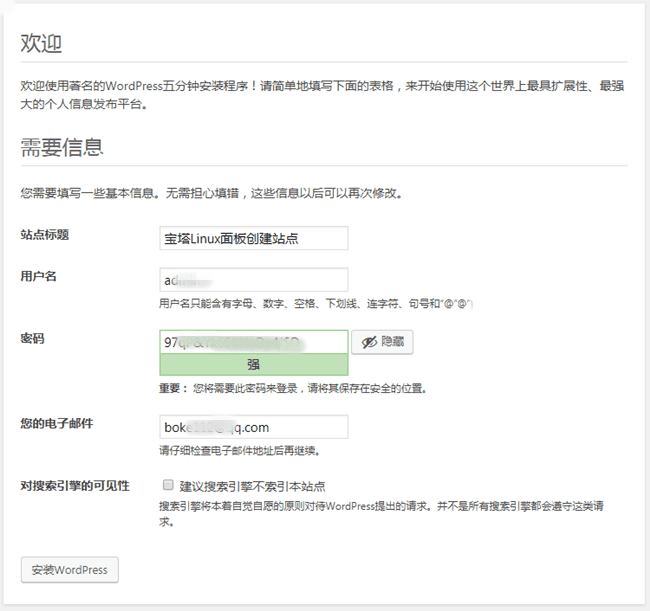Check the discourage search engines checkbox
The image size is (650, 611).
coord(168,485)
